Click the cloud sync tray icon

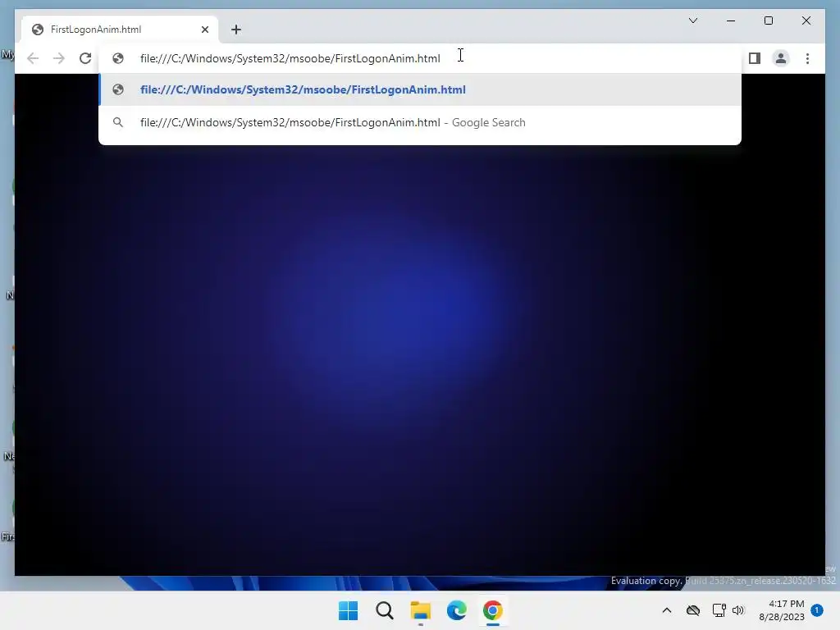click(693, 610)
